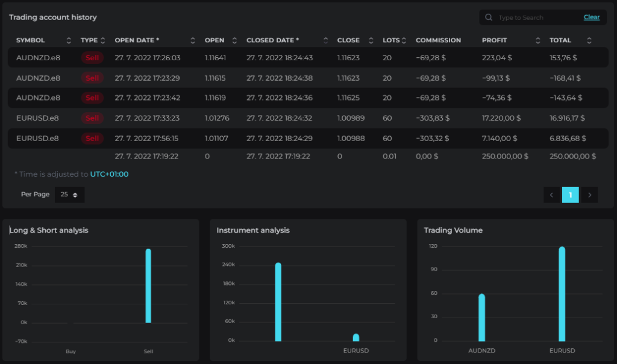Image resolution: width=617 pixels, height=364 pixels.
Task: Sort table by Symbol column arrows
Action: 69,40
